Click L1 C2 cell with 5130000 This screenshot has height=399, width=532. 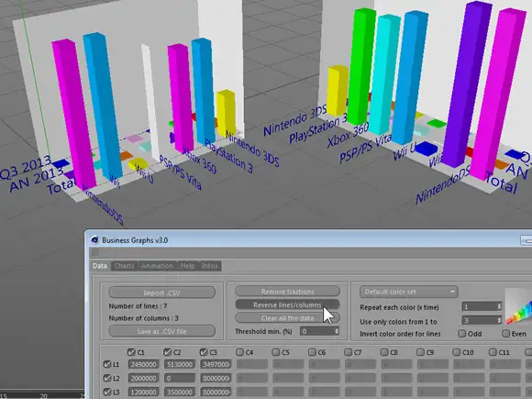[x=180, y=364]
